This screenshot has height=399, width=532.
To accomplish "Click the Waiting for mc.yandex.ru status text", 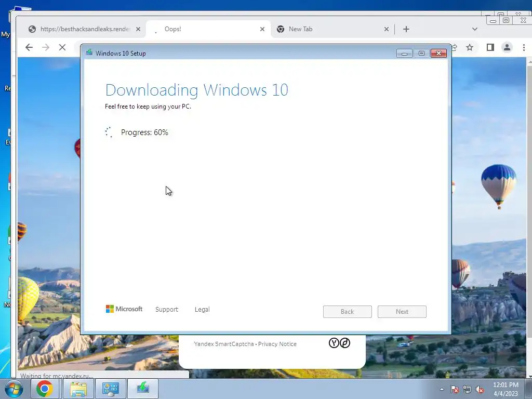I will 56,376.
